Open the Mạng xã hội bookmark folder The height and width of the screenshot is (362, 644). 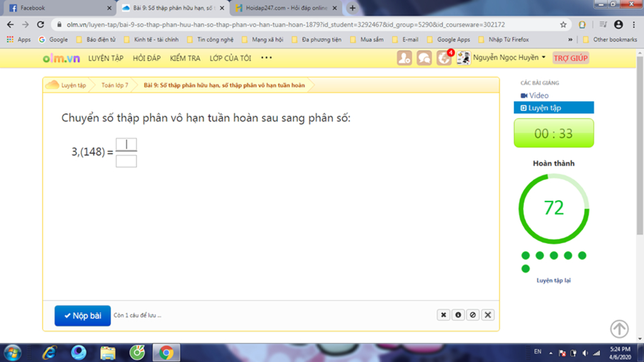pos(263,40)
